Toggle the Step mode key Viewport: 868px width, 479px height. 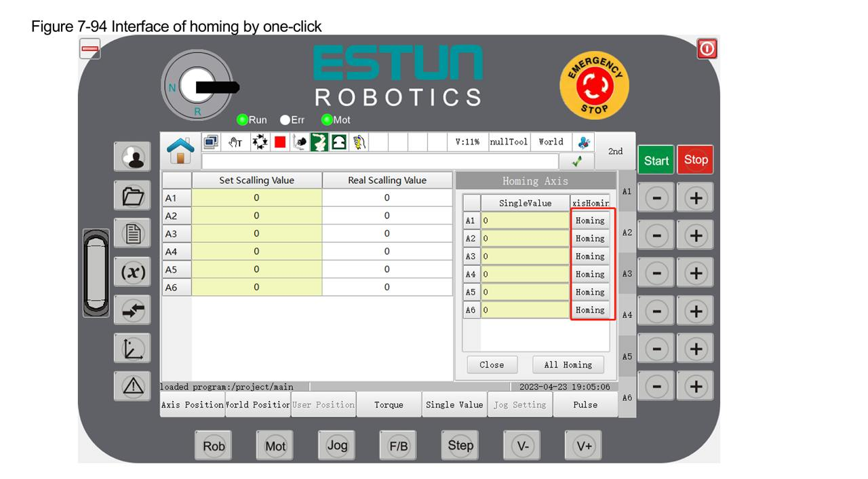460,445
